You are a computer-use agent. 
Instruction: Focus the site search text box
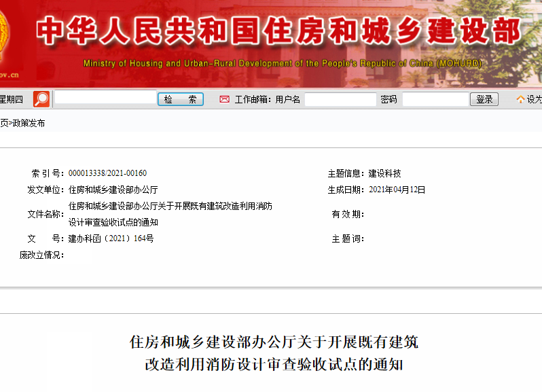click(105, 97)
